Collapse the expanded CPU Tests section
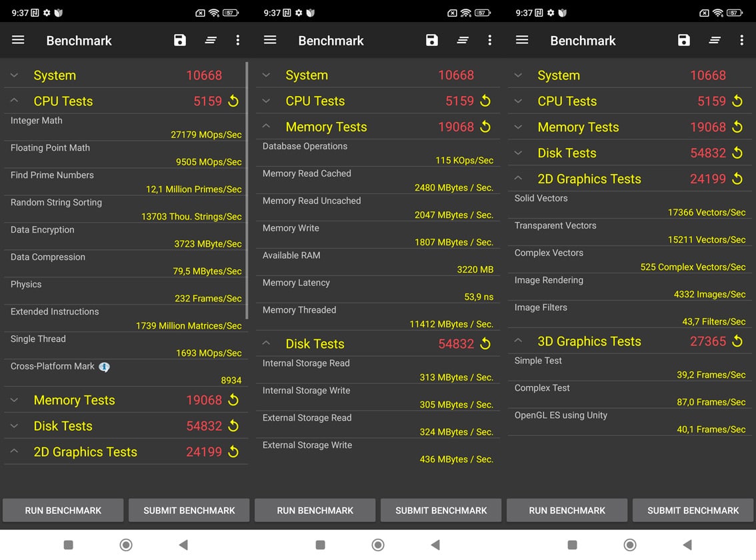756x560 pixels. [14, 101]
